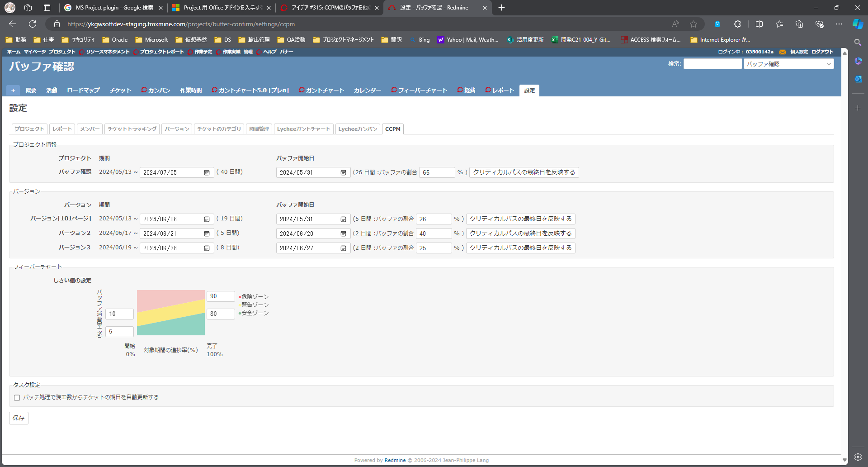Click project's クリティカルパスの最終日を反映する button

(x=524, y=172)
